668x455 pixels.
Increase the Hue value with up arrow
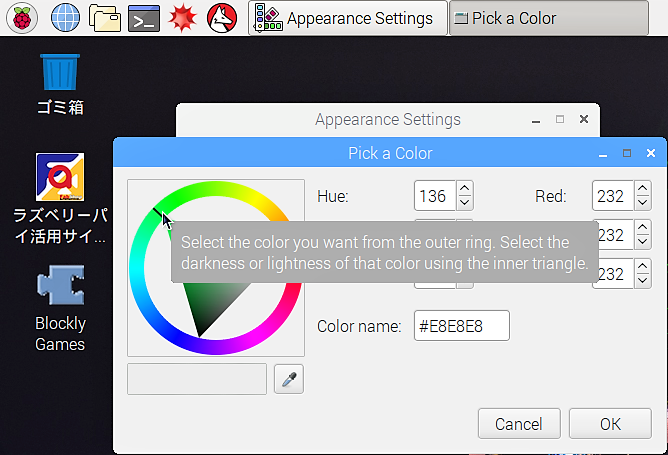[x=465, y=188]
